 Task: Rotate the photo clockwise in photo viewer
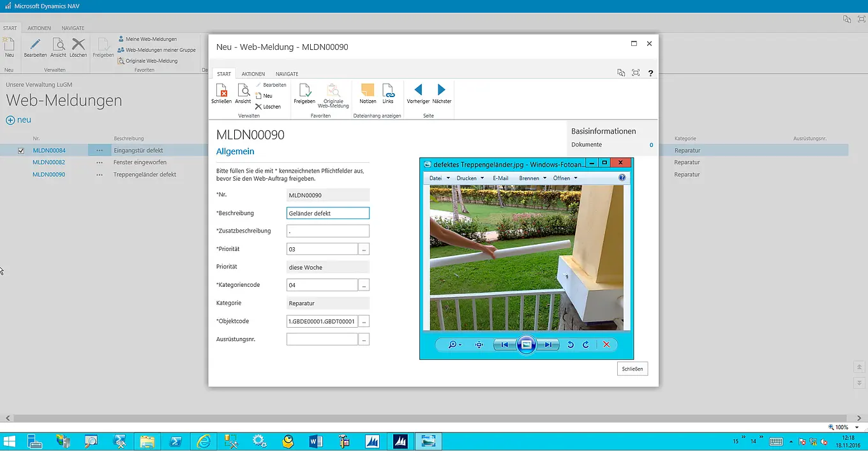click(585, 345)
